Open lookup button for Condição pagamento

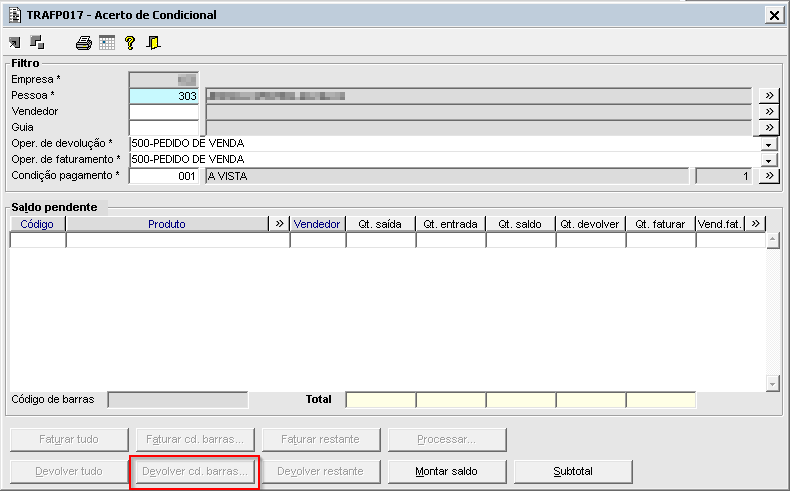point(769,176)
